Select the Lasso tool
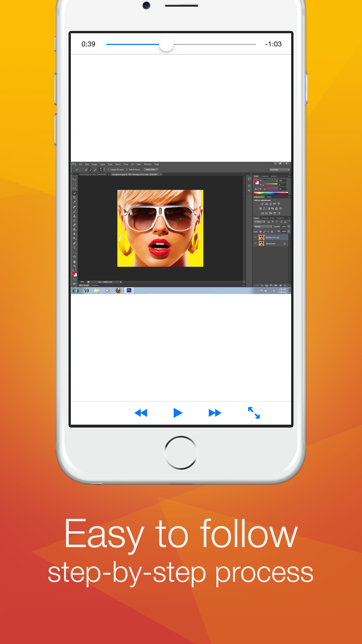Viewport: 362px width, 644px height. 74,188
